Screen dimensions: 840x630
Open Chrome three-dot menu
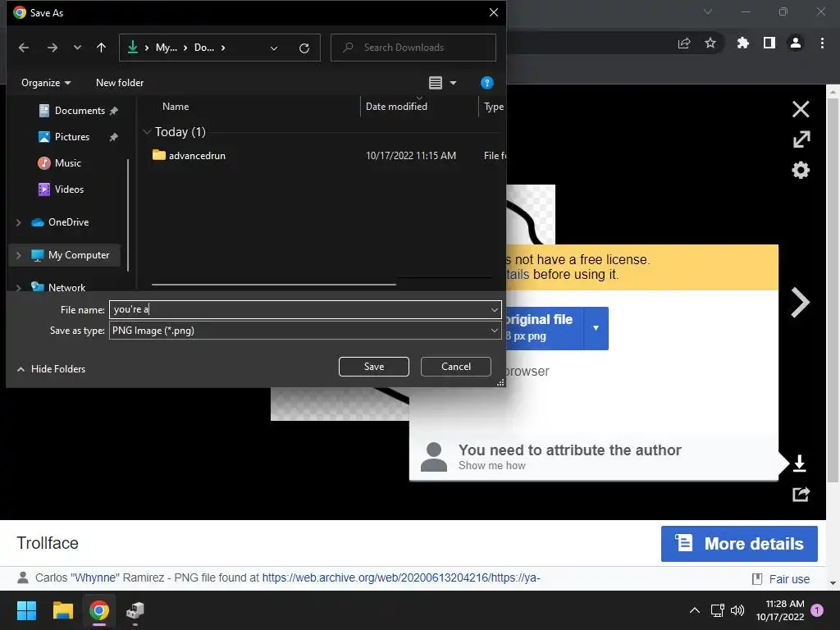pos(822,43)
